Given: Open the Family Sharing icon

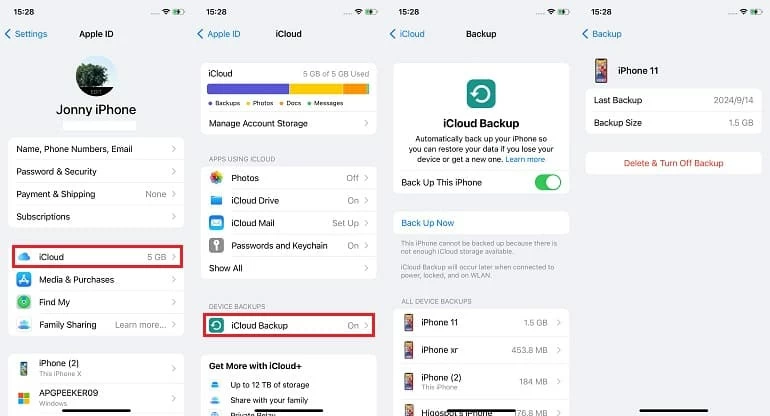Looking at the screenshot, I should (24, 325).
